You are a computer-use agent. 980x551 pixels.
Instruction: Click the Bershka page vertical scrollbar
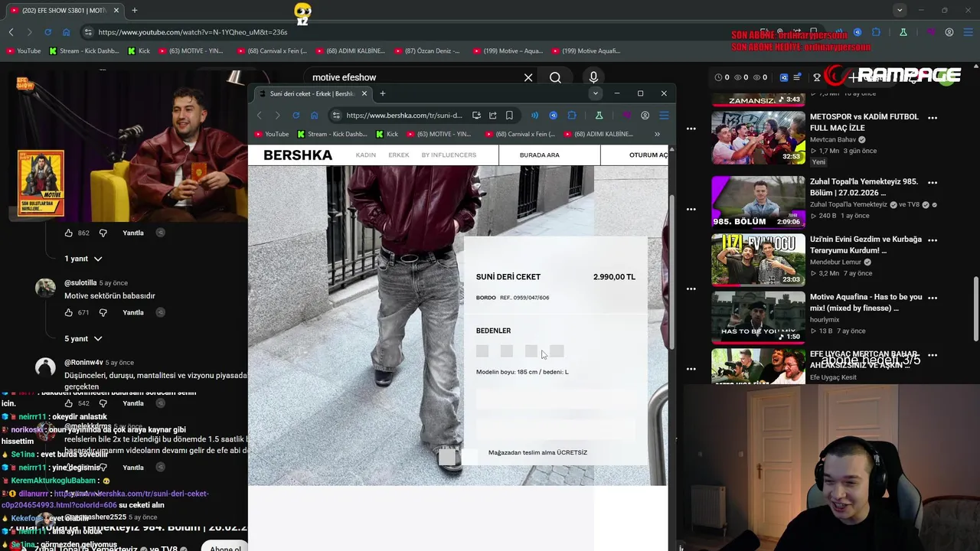pyautogui.click(x=671, y=272)
